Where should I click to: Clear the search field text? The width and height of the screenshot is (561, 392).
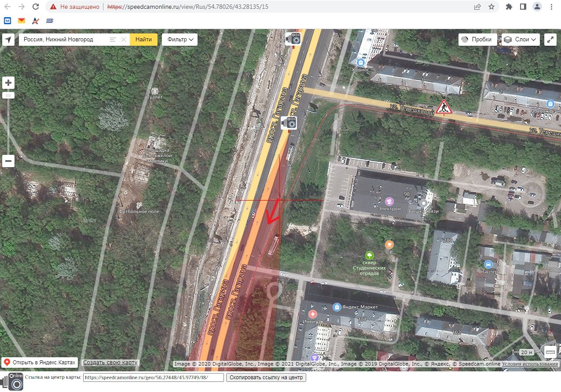point(124,40)
